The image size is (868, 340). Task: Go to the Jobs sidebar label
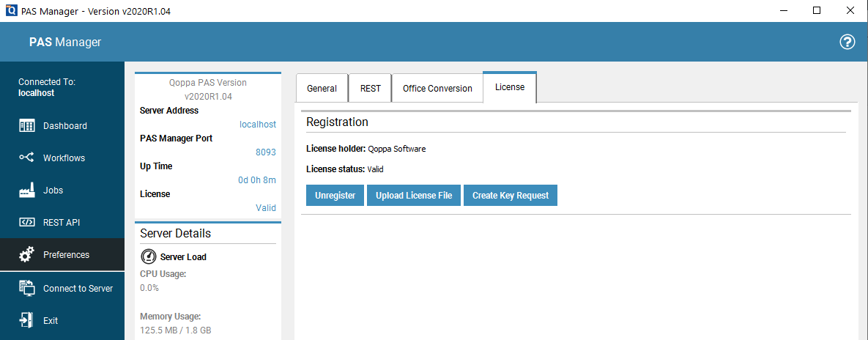click(53, 191)
